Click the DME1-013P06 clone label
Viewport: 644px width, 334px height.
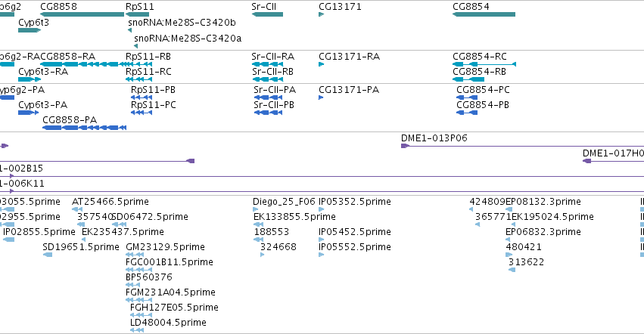[x=434, y=138]
